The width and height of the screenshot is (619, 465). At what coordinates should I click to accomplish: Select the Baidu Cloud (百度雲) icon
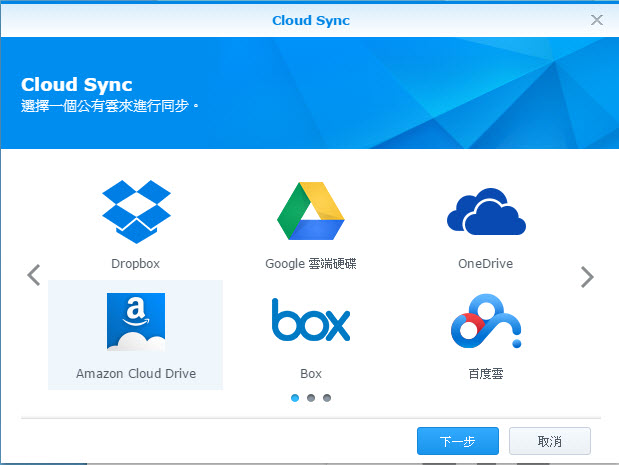coord(486,321)
